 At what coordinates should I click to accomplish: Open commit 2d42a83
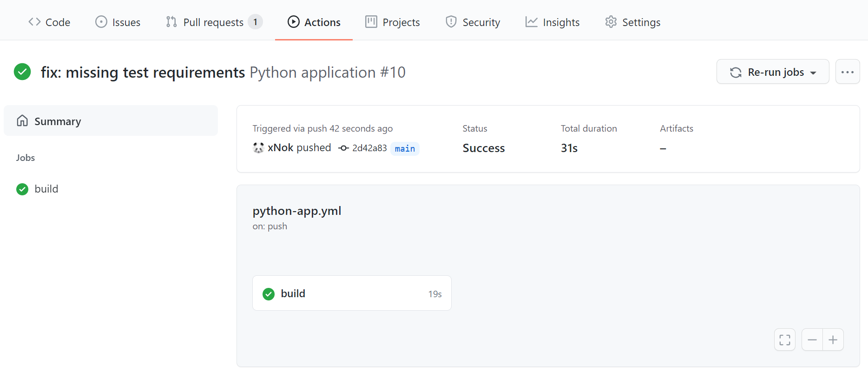coord(369,148)
